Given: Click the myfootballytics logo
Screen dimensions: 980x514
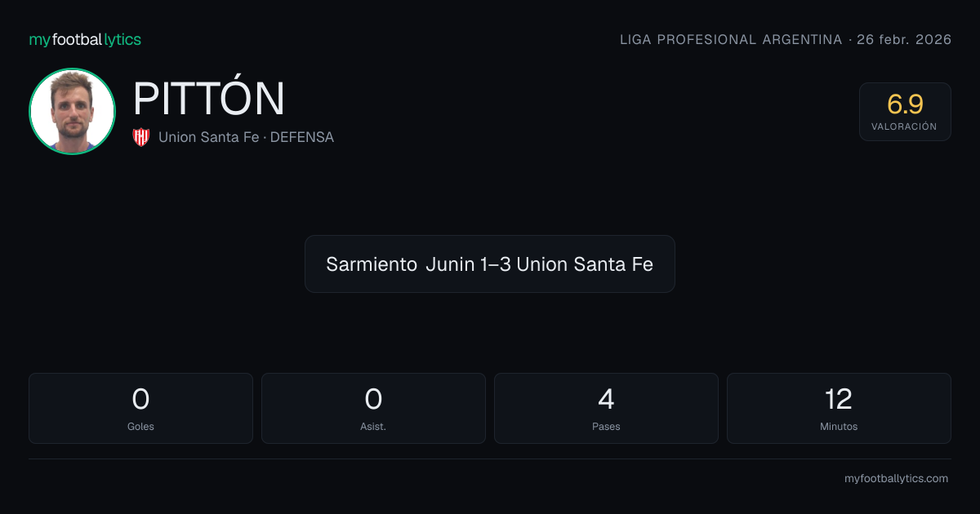Looking at the screenshot, I should [85, 39].
